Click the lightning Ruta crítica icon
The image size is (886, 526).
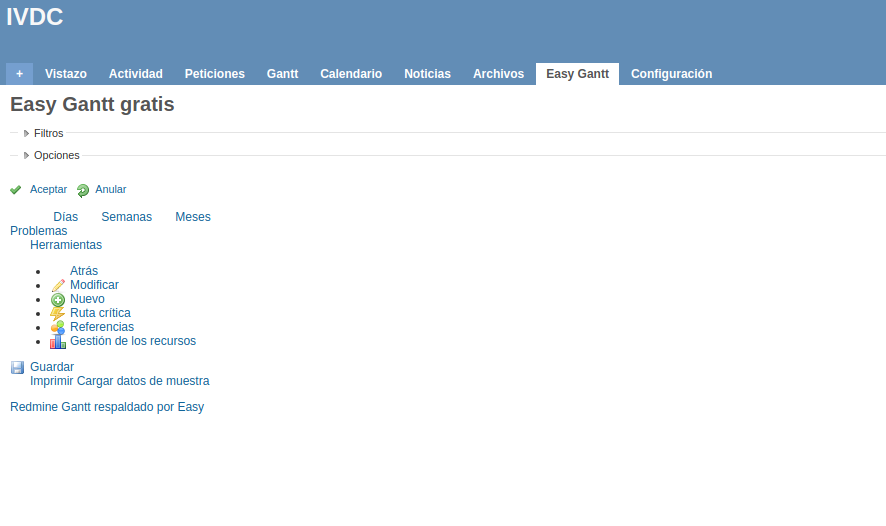pyautogui.click(x=58, y=314)
